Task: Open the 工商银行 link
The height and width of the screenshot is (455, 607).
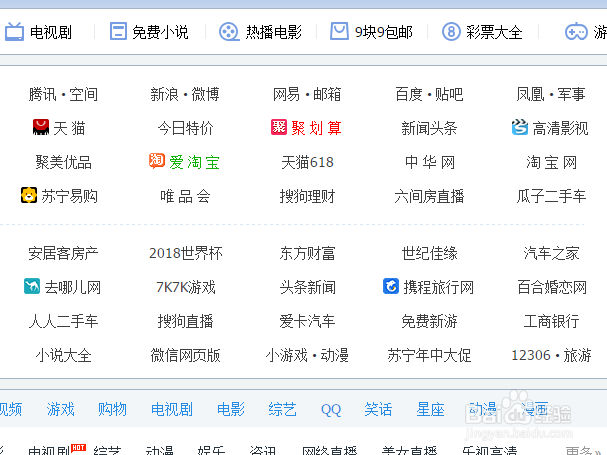Action: pos(551,321)
